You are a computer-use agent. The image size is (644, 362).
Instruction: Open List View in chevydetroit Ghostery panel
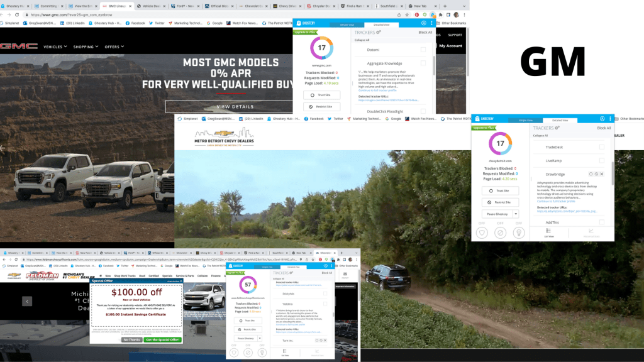pyautogui.click(x=548, y=233)
